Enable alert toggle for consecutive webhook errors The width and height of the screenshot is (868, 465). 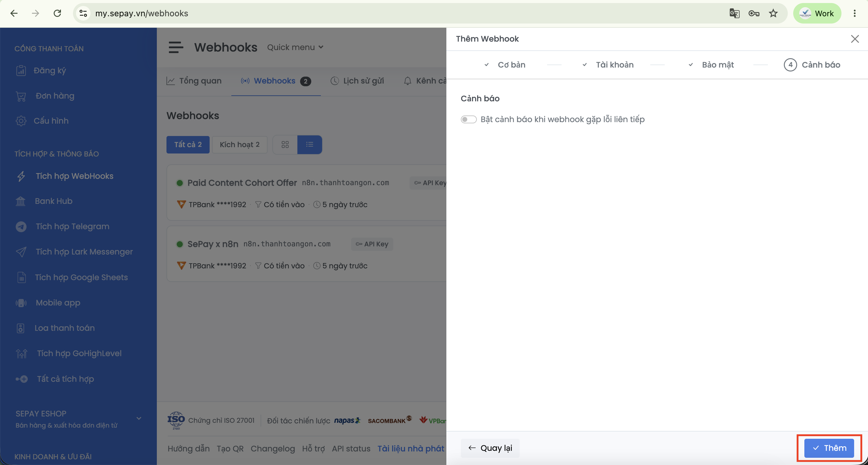coord(469,119)
